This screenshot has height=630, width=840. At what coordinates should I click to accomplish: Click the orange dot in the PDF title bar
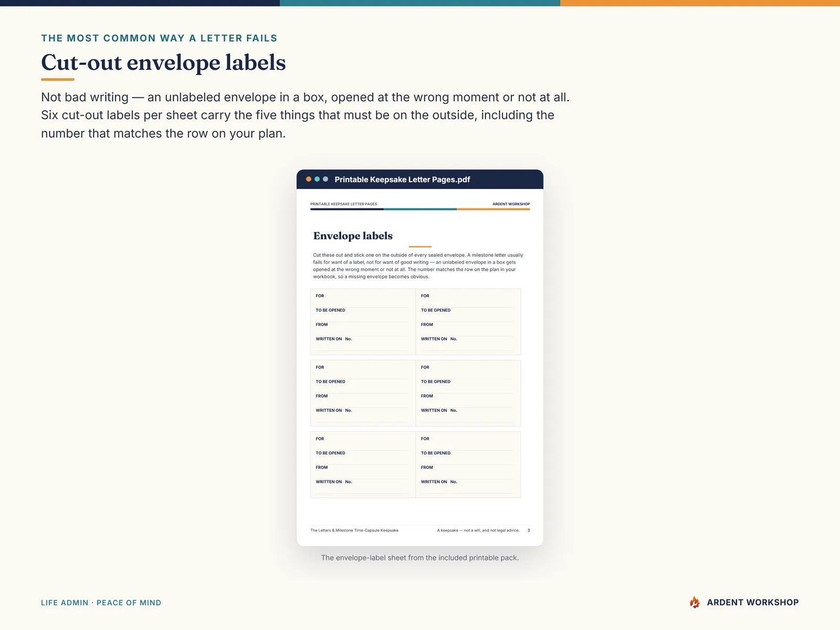point(309,179)
